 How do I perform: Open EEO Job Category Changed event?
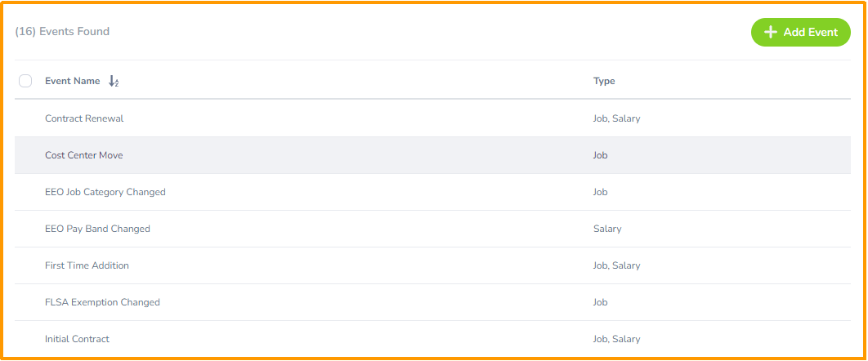pyautogui.click(x=105, y=192)
